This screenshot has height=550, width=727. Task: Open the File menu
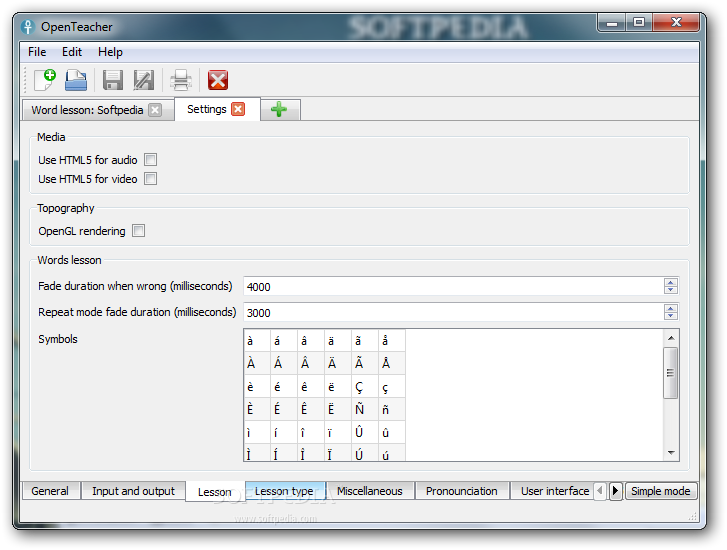tap(37, 52)
